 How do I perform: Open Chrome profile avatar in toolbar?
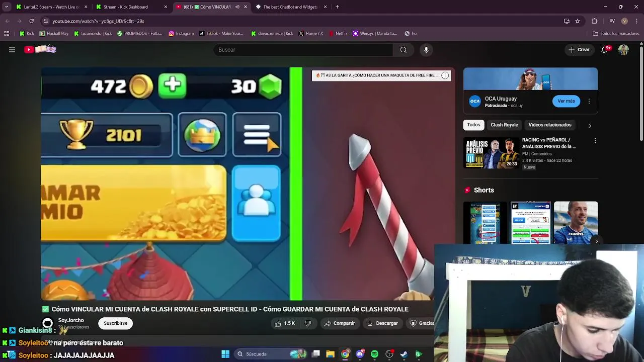(x=624, y=21)
